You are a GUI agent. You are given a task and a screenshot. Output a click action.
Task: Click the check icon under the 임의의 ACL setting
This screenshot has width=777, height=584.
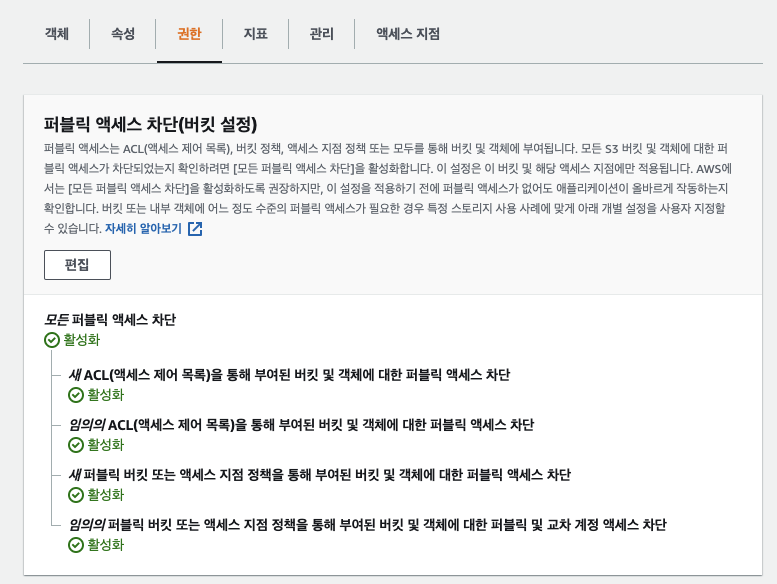(76, 445)
